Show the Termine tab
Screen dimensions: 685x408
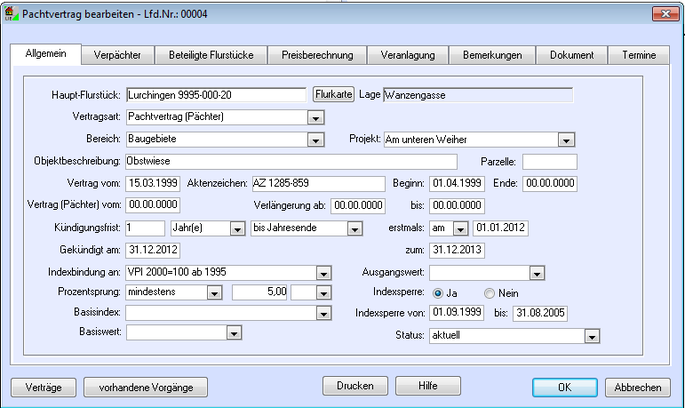pyautogui.click(x=638, y=56)
